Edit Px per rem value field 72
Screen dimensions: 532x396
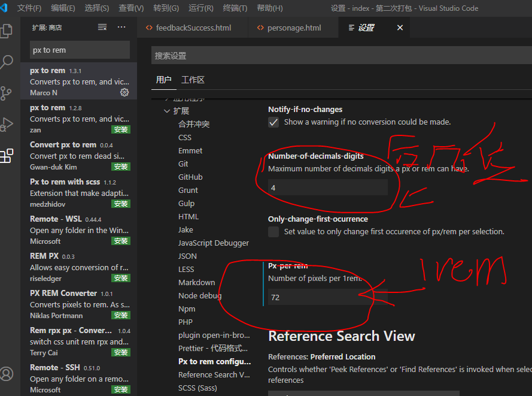[x=328, y=297]
